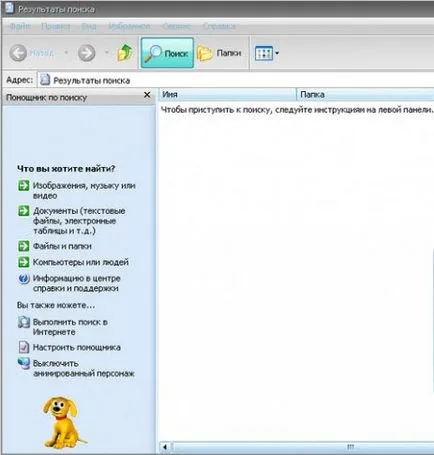This screenshot has height=455, width=434.
Task: Click the Forward arrow icon
Action: [x=86, y=53]
